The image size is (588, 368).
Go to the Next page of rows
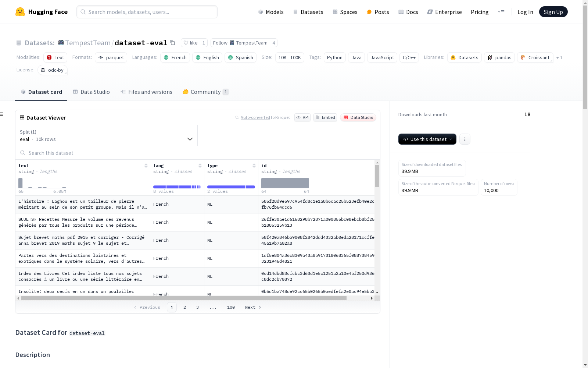pyautogui.click(x=253, y=307)
